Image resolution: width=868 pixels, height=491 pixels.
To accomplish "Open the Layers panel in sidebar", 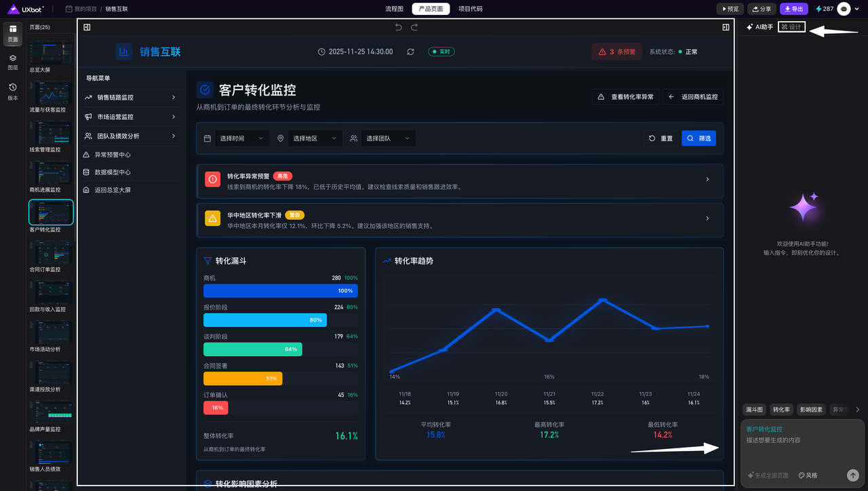I will [x=13, y=62].
